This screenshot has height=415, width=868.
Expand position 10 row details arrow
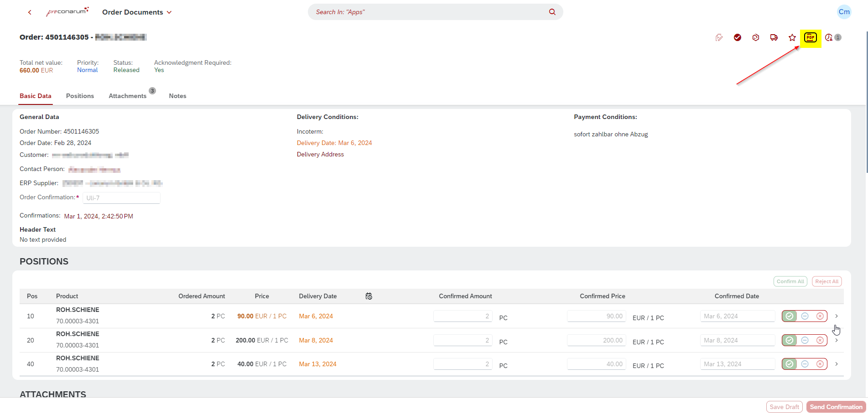tap(837, 316)
